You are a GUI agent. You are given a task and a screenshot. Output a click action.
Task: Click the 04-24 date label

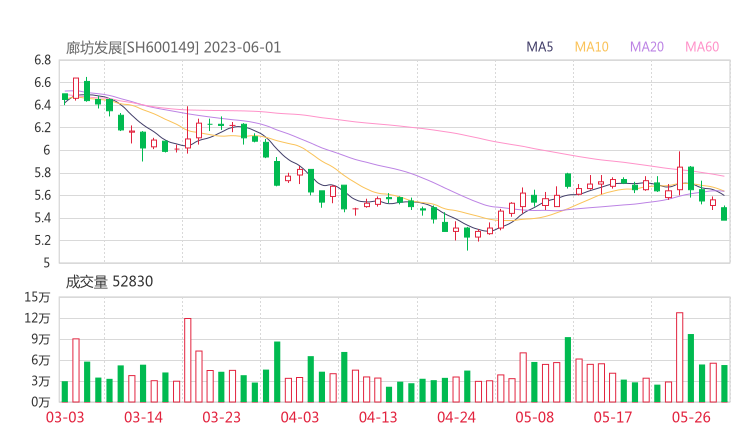456,417
